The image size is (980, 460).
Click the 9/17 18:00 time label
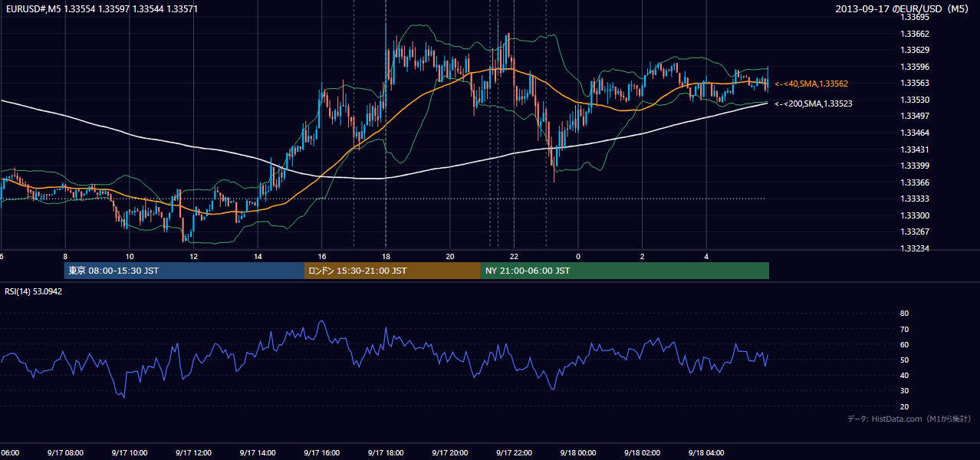386,453
